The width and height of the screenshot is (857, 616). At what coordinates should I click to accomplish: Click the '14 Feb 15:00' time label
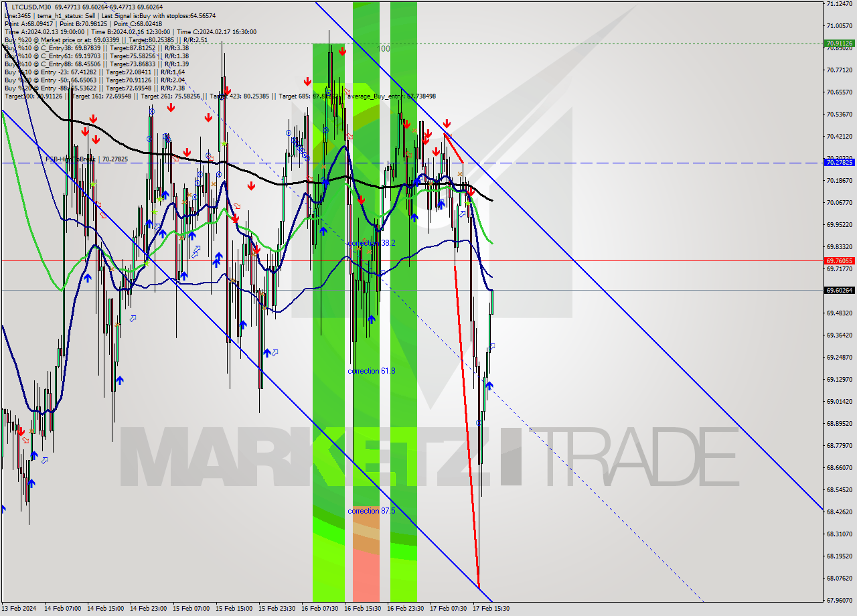tap(105, 609)
